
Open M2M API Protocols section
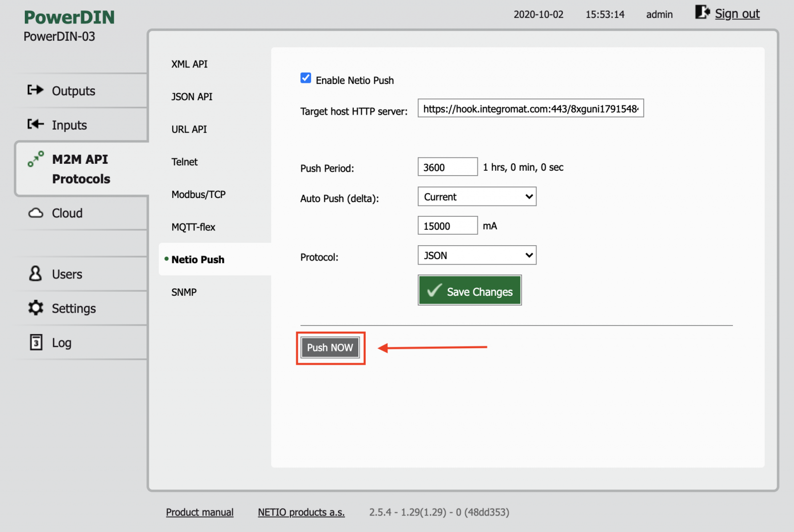point(81,169)
